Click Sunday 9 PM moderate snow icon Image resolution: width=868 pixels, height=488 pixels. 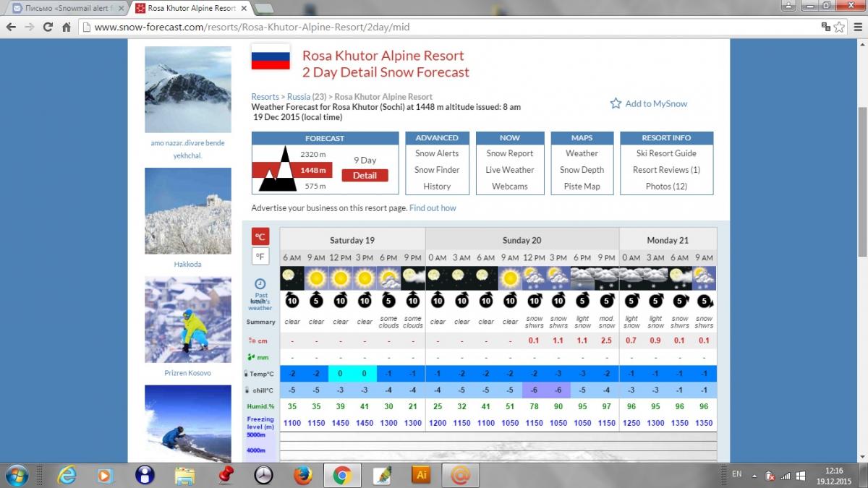coord(607,278)
